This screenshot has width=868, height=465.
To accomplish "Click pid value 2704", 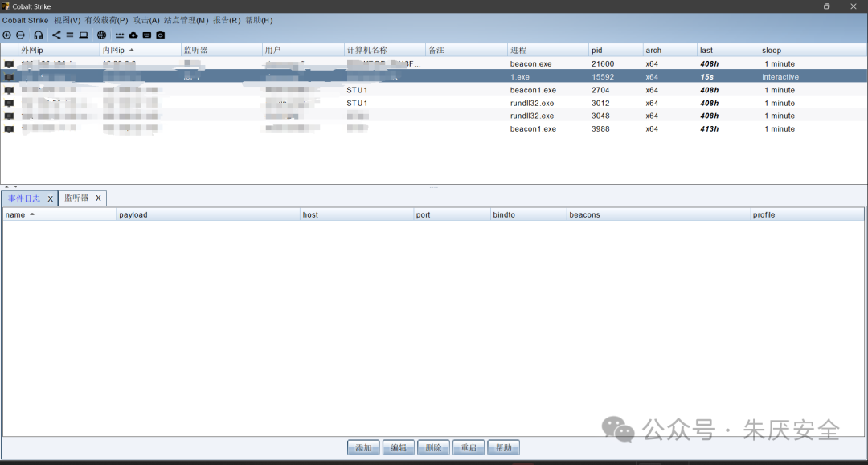I will [600, 90].
